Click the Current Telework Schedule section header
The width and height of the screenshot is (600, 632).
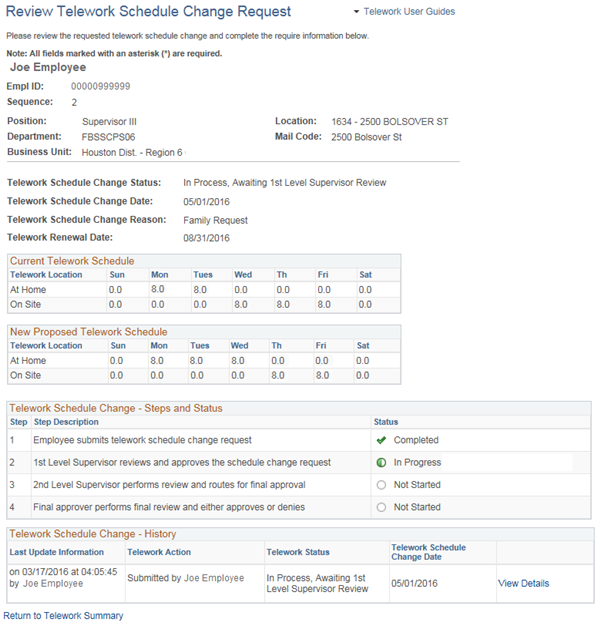pyautogui.click(x=71, y=261)
